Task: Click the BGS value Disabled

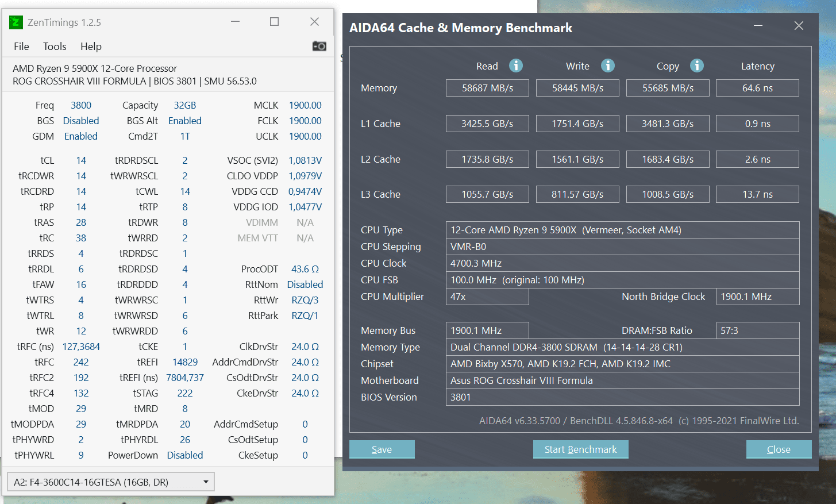Action: click(x=81, y=121)
